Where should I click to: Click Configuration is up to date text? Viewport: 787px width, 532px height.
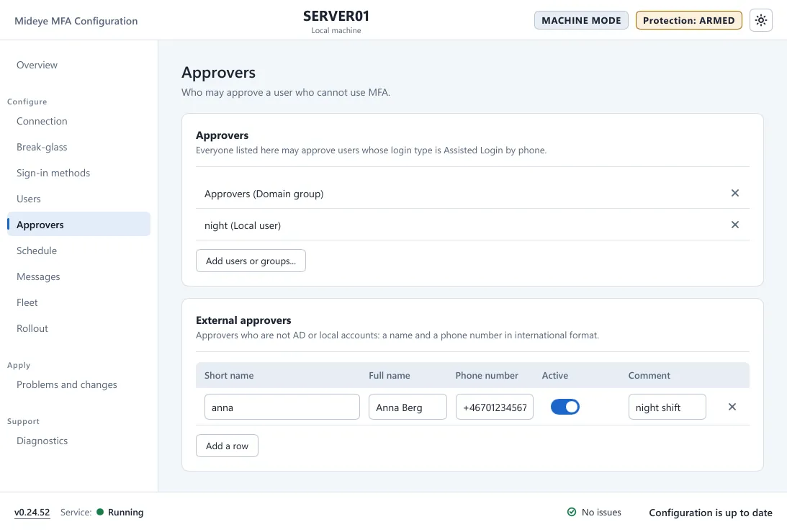click(x=710, y=513)
